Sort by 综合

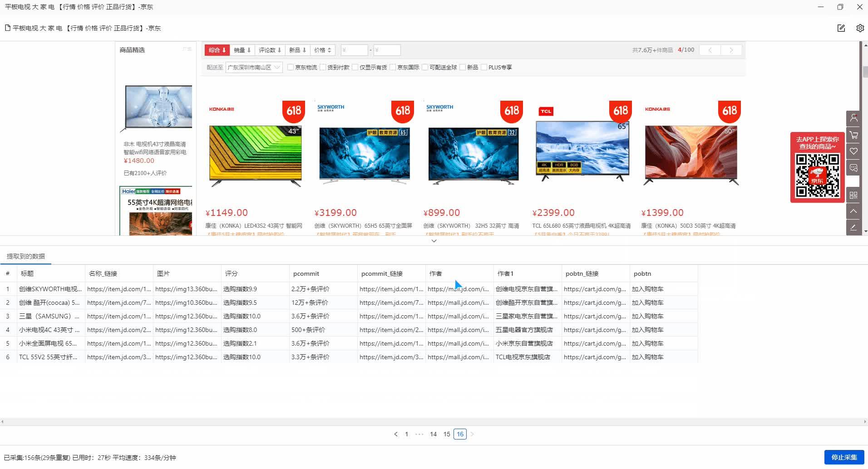point(217,50)
